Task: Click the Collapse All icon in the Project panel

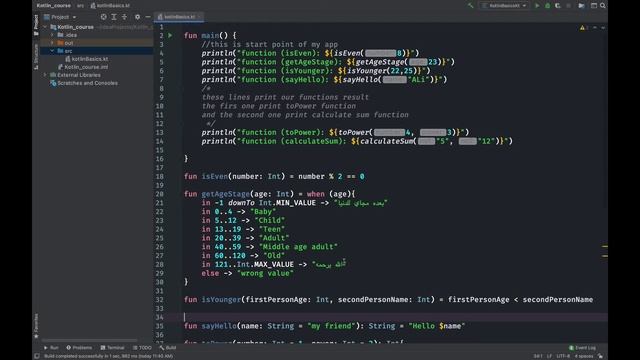Action: point(124,17)
